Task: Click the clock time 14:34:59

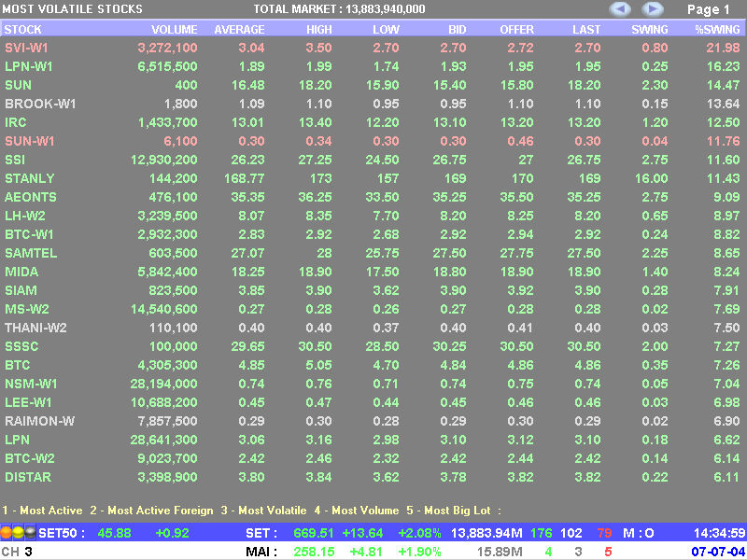Action: click(719, 533)
